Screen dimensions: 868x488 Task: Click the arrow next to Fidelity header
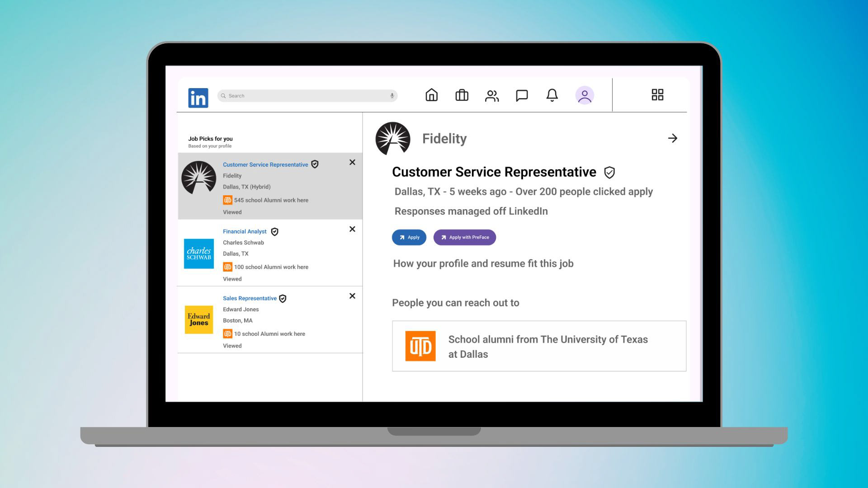672,138
